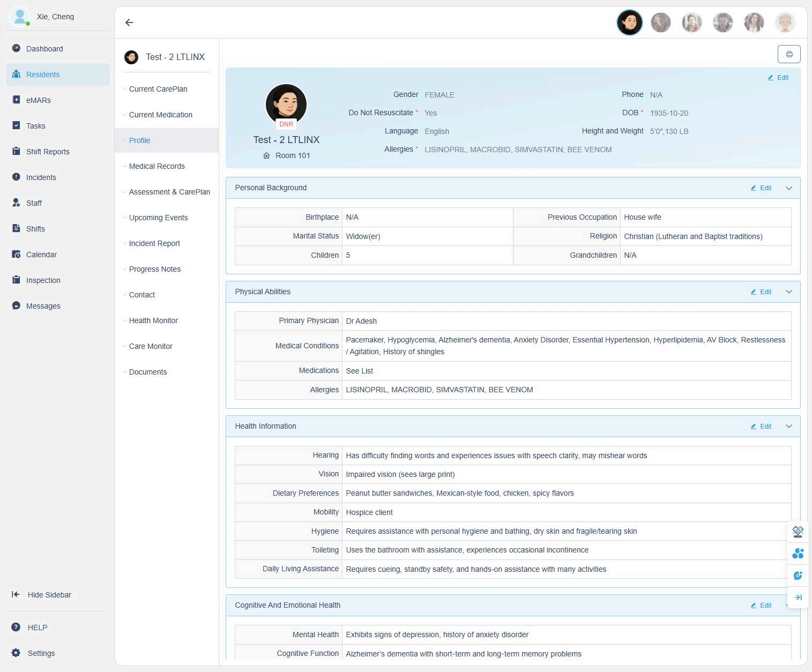Open Settings gear in sidebar

[x=16, y=653]
